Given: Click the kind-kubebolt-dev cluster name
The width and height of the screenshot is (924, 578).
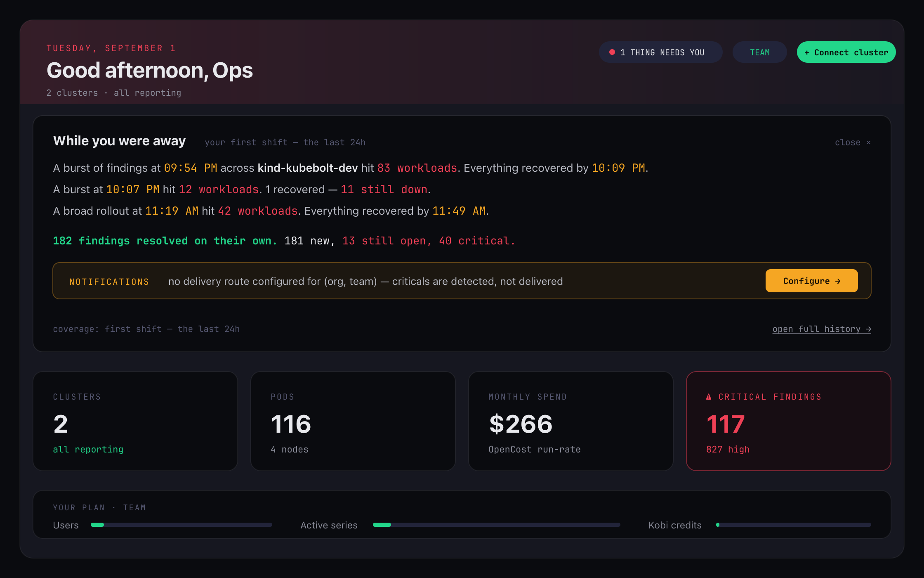Looking at the screenshot, I should tap(307, 168).
